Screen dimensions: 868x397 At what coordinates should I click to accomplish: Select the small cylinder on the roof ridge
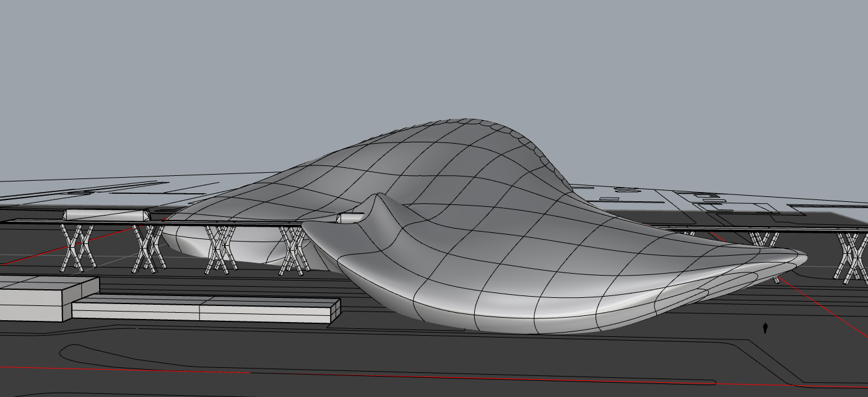350,217
